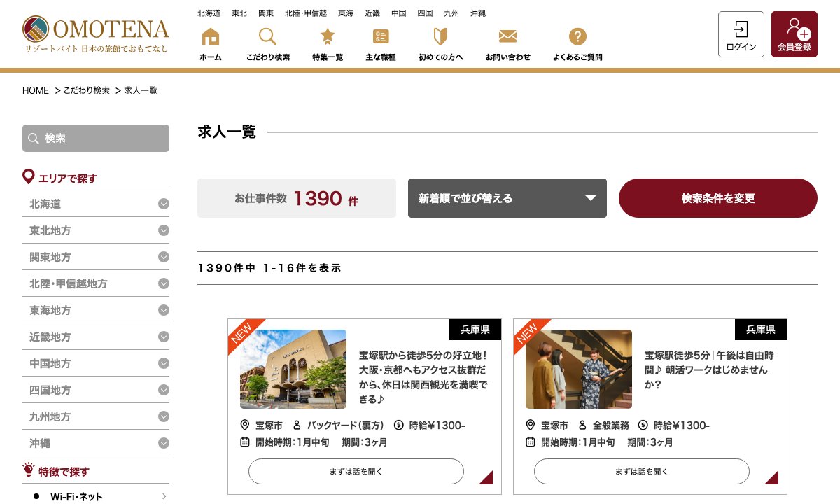Open the ホーム house icon
Image resolution: width=840 pixels, height=504 pixels.
[211, 36]
